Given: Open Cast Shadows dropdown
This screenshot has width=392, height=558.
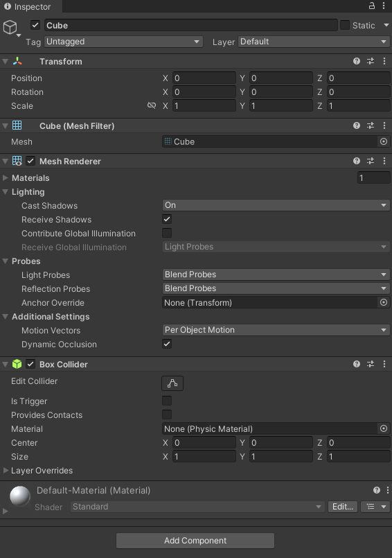Looking at the screenshot, I should (x=276, y=205).
